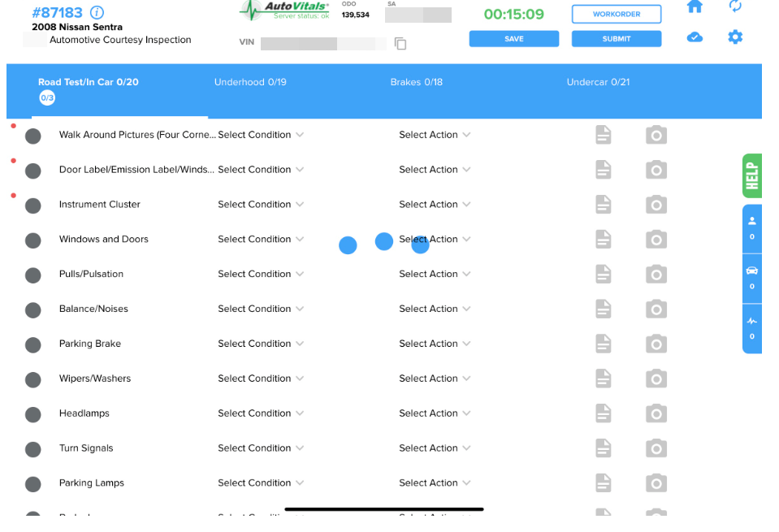Click the info icon next to #87183
Image resolution: width=779 pixels, height=532 pixels.
point(96,12)
